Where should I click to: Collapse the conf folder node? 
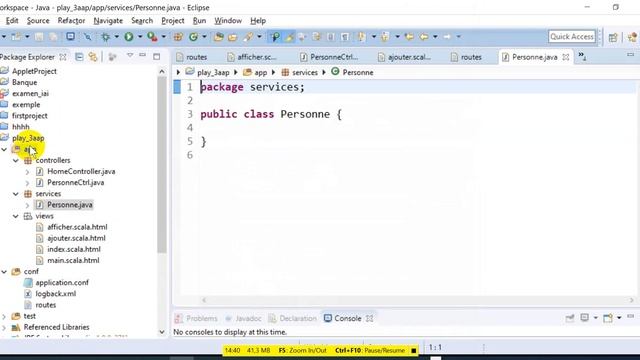click(4, 271)
